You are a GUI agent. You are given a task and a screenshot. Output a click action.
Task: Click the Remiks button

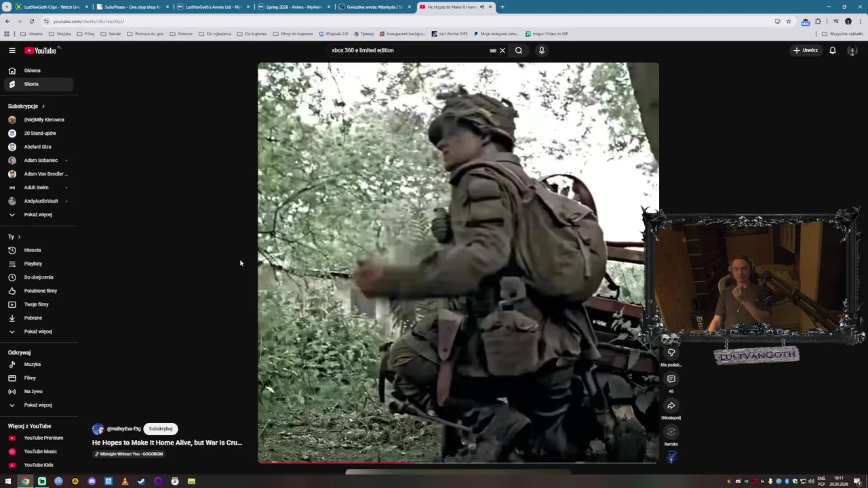(x=671, y=432)
